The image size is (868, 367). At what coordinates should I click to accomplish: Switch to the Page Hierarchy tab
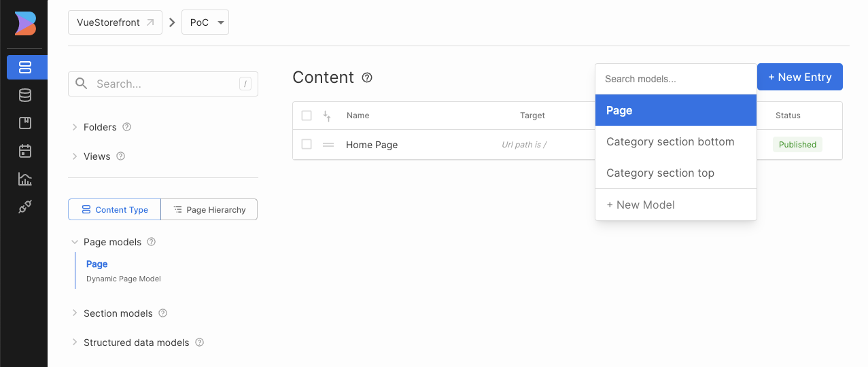click(209, 209)
